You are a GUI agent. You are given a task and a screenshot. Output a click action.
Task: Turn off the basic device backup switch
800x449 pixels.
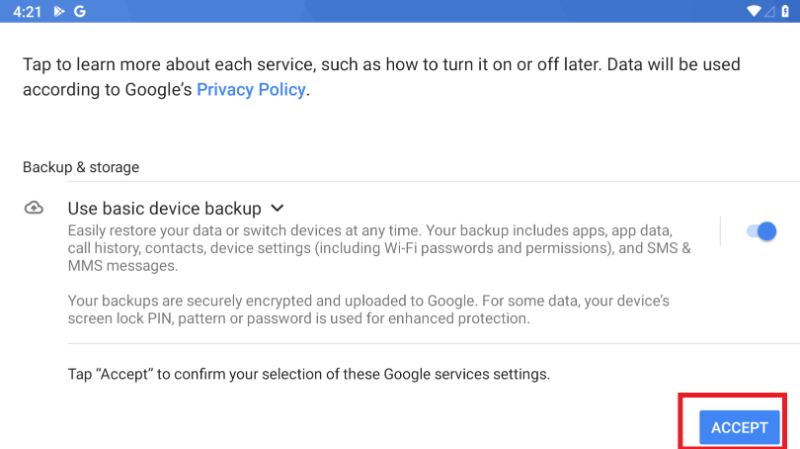pyautogui.click(x=761, y=231)
